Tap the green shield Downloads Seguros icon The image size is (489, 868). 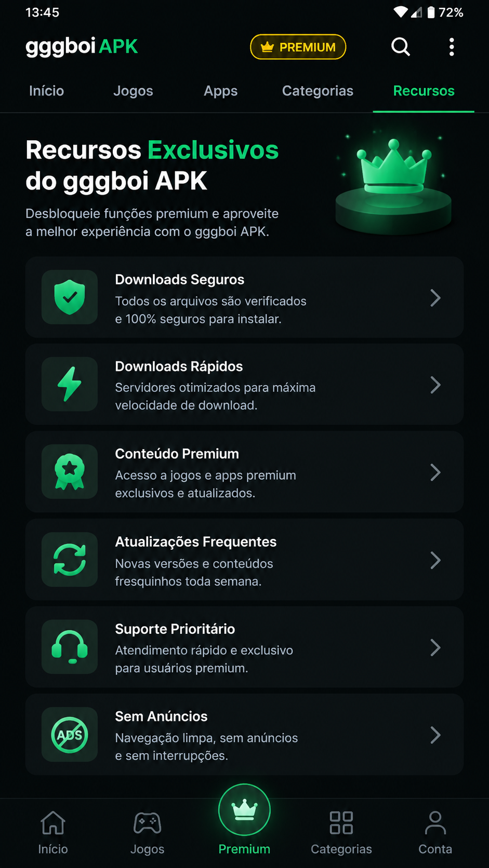coord(70,297)
